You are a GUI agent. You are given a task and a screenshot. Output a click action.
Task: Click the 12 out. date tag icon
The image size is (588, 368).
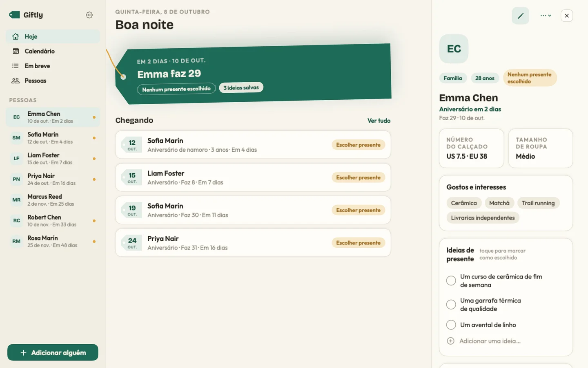point(131,145)
